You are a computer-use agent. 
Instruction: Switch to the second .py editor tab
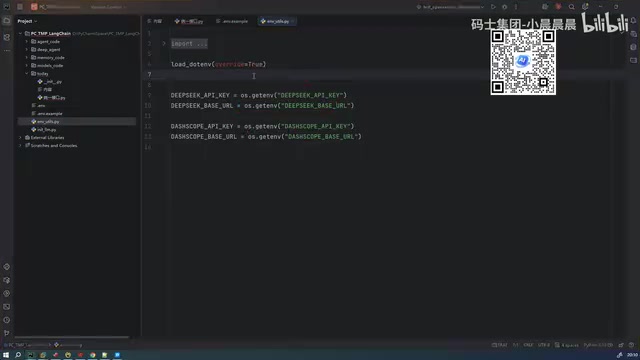click(189, 21)
